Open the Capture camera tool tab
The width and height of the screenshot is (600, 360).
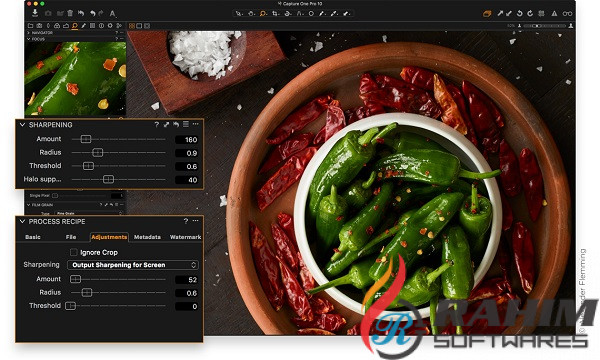click(x=39, y=26)
